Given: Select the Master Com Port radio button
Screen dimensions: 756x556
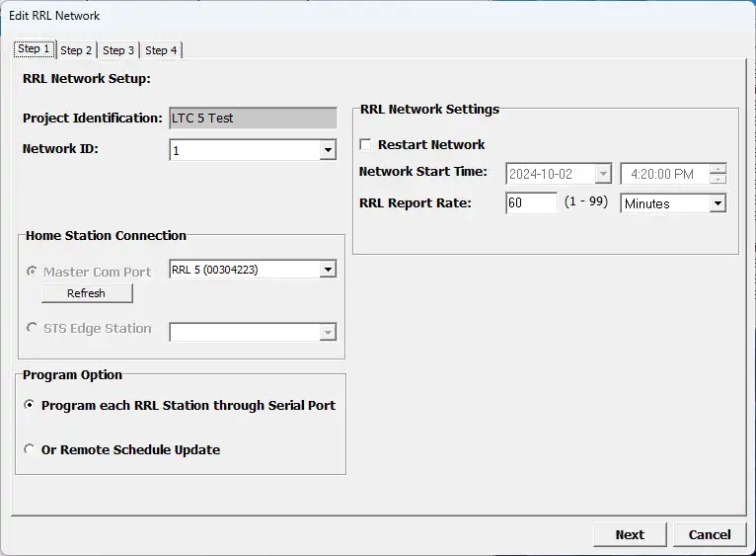Looking at the screenshot, I should (x=33, y=272).
